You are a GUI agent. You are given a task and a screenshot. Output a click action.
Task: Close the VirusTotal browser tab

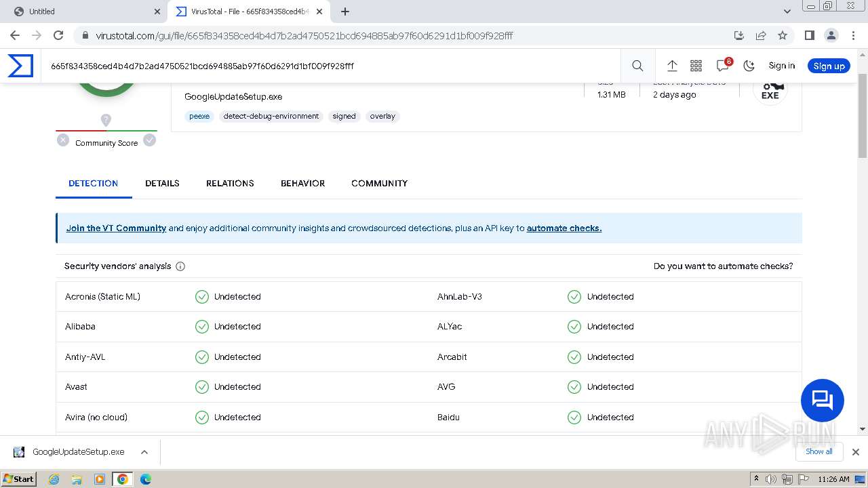click(x=319, y=12)
